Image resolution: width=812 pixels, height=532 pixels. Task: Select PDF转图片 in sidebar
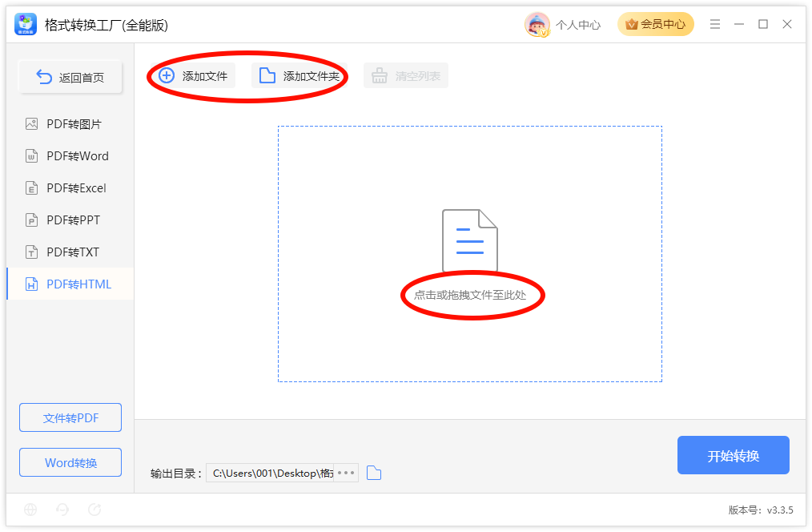point(70,124)
